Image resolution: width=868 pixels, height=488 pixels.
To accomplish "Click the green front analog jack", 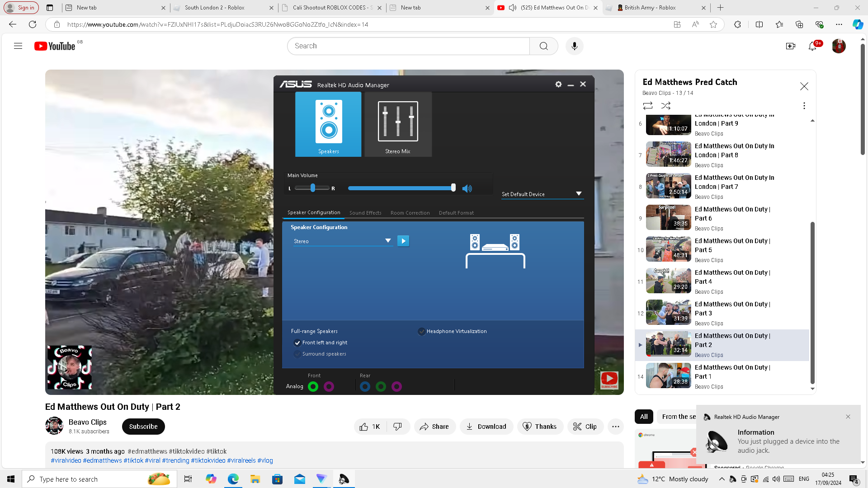I will (313, 386).
